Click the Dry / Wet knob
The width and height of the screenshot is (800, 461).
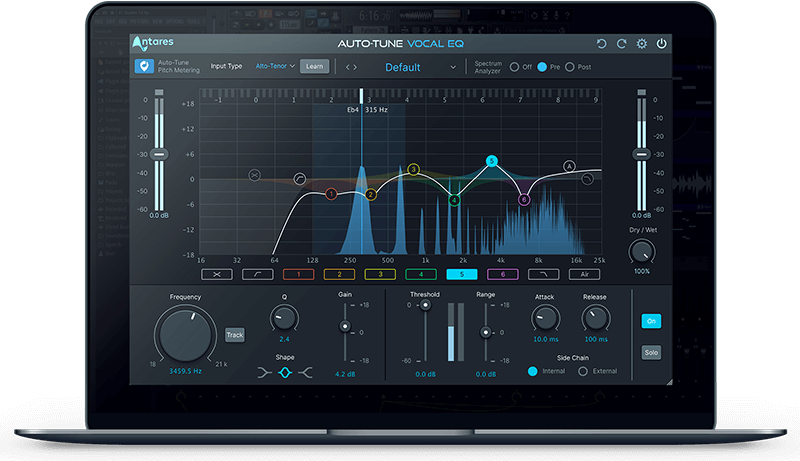pyautogui.click(x=641, y=252)
